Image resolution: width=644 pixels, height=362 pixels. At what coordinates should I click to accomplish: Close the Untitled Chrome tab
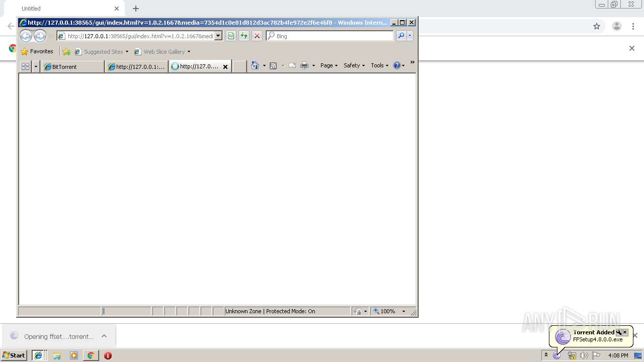click(117, 9)
